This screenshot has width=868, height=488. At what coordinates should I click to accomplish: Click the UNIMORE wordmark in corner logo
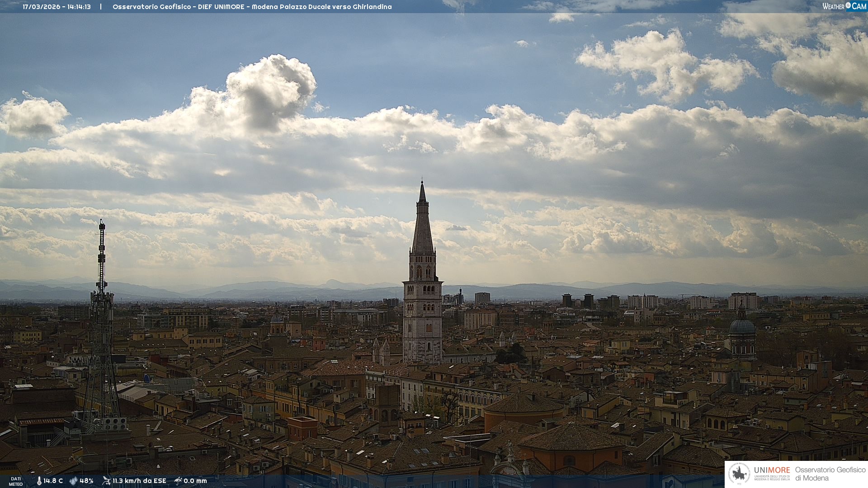[772, 470]
